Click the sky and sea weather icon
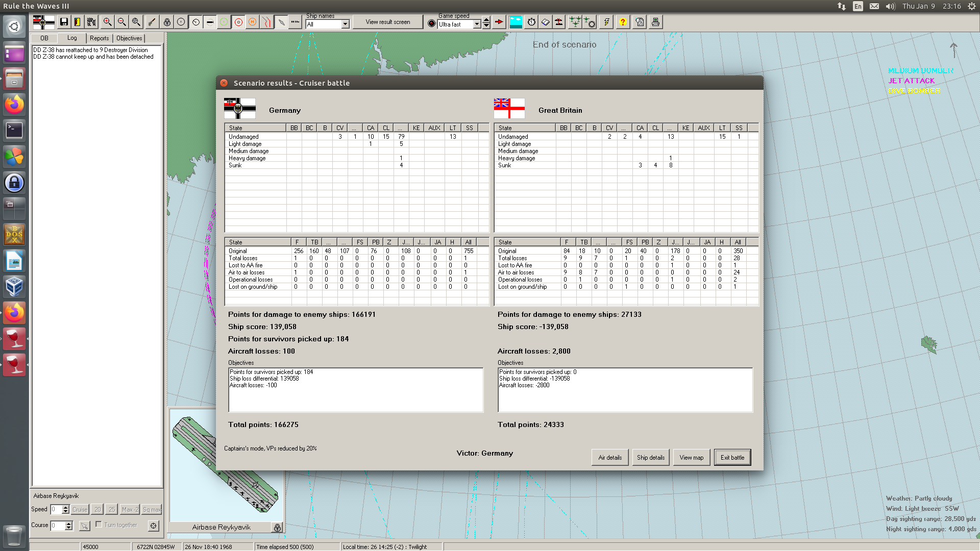 pyautogui.click(x=516, y=22)
